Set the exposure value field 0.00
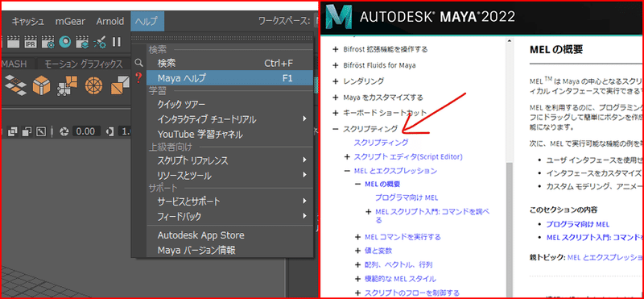The image size is (644, 299). pos(86,131)
